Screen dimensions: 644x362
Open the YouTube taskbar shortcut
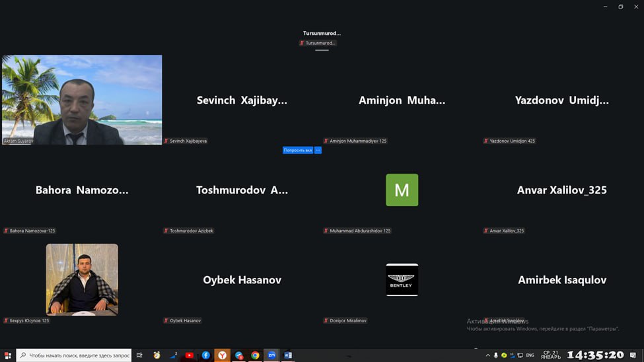pyautogui.click(x=190, y=355)
